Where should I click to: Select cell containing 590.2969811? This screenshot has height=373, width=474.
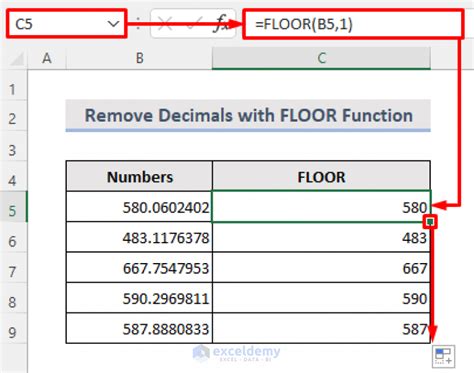[x=139, y=298]
